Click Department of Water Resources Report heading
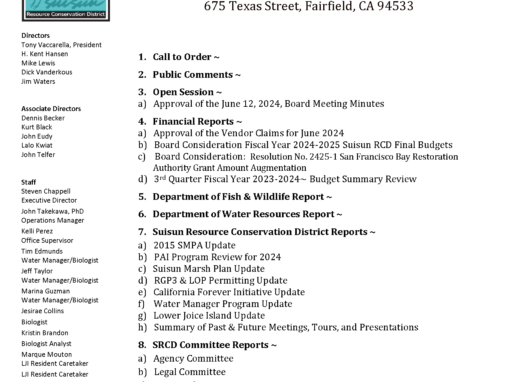The height and width of the screenshot is (382, 510). point(247,214)
